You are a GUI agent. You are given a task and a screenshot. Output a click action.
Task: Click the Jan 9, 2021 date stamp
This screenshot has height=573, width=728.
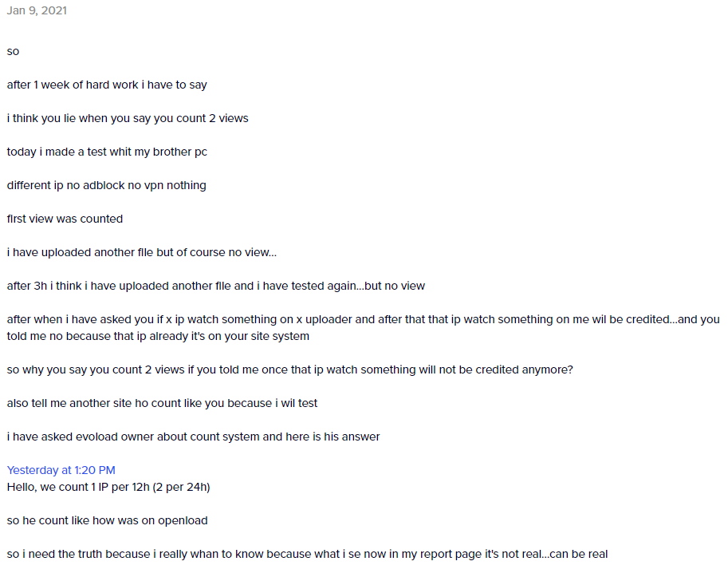click(37, 10)
